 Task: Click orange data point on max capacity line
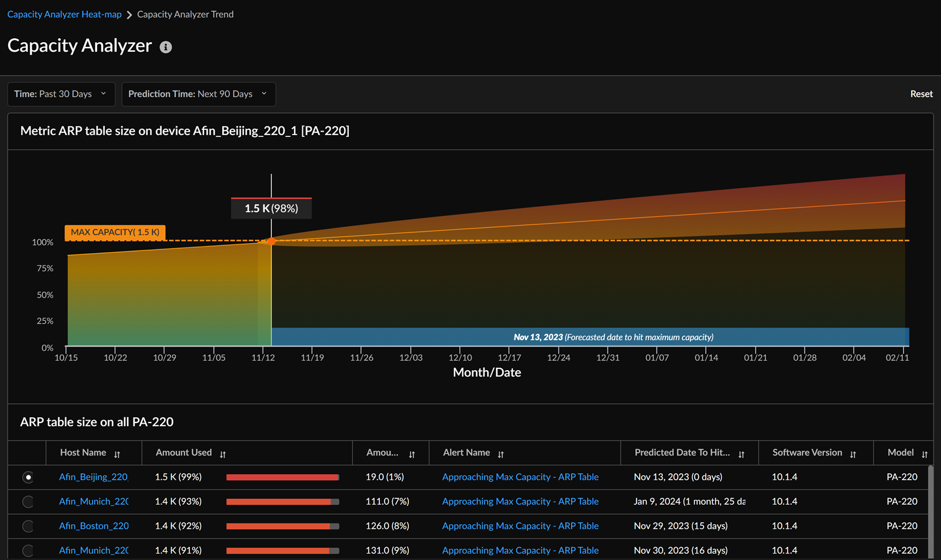click(271, 241)
